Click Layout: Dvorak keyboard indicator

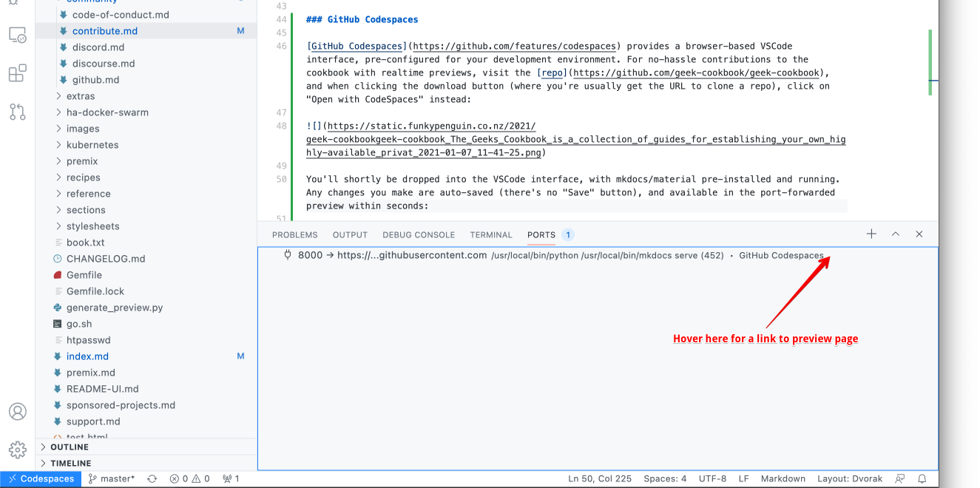[850, 479]
